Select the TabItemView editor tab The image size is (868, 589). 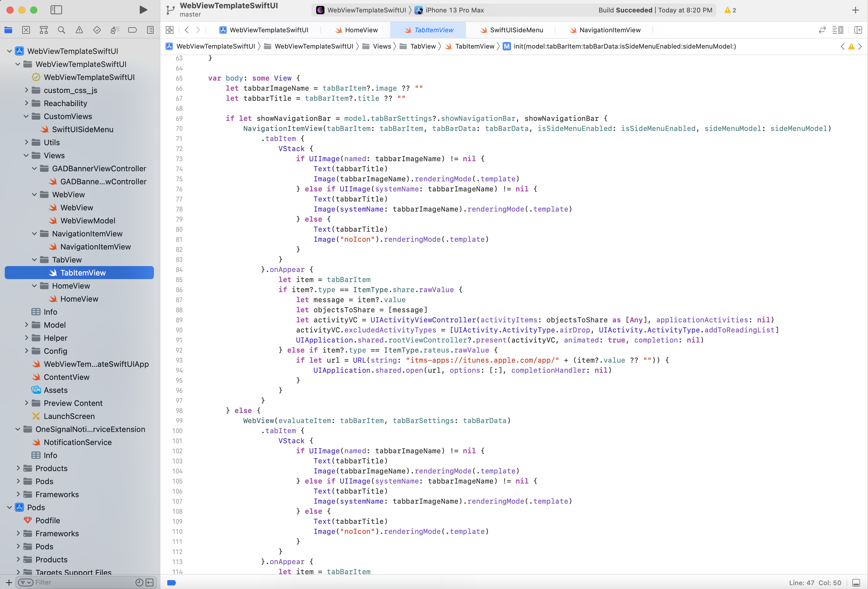coord(428,30)
